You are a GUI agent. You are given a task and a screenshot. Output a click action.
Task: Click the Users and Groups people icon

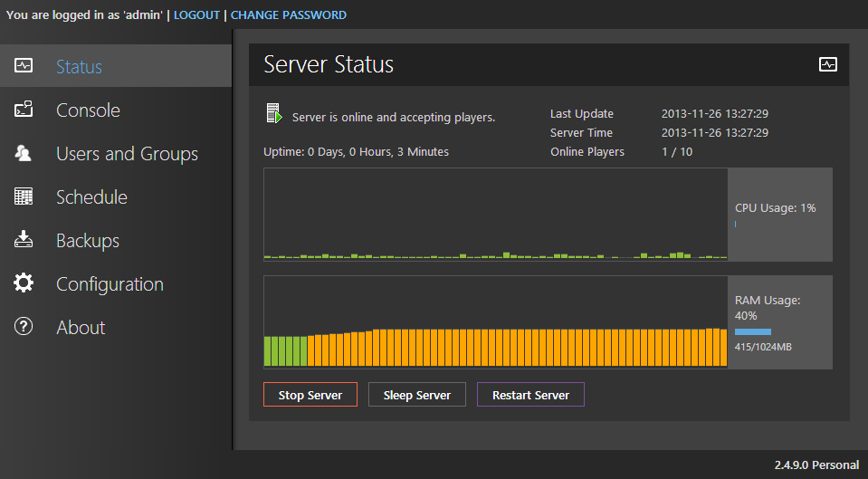tap(24, 153)
